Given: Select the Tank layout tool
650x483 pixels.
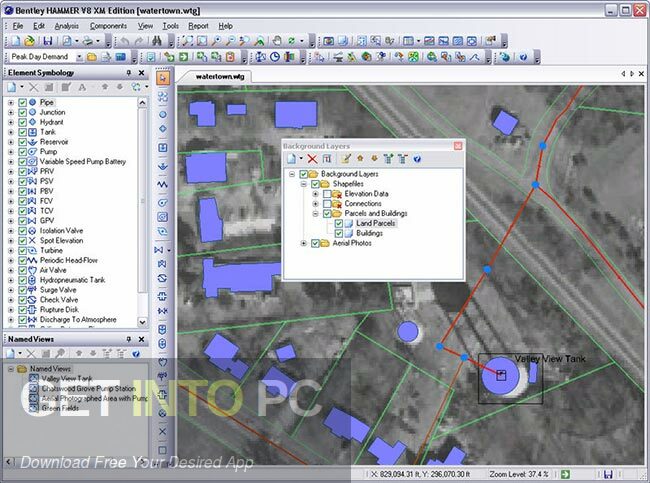Looking at the screenshot, I should coord(163,148).
